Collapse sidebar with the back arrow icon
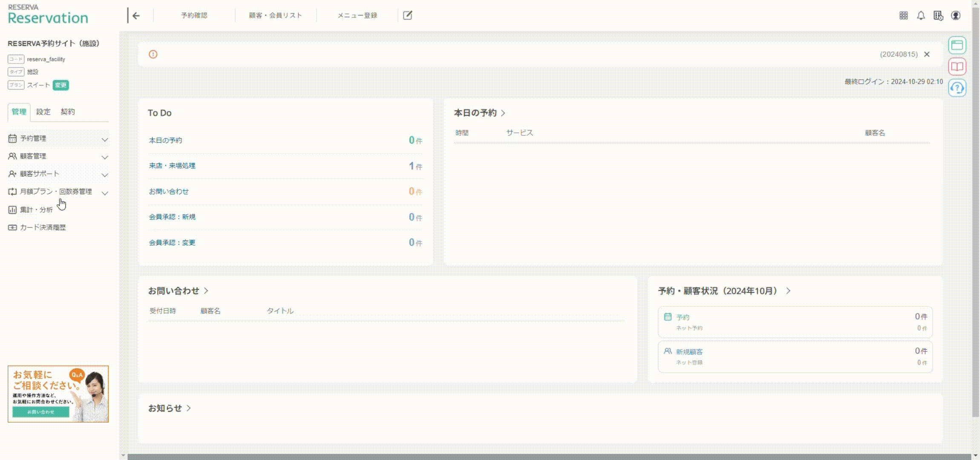Viewport: 980px width, 460px height. (x=135, y=16)
